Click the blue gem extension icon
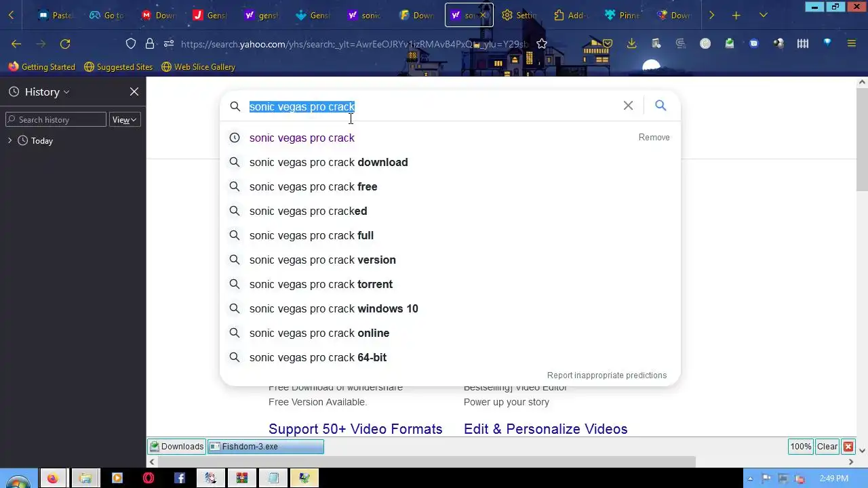 [827, 43]
